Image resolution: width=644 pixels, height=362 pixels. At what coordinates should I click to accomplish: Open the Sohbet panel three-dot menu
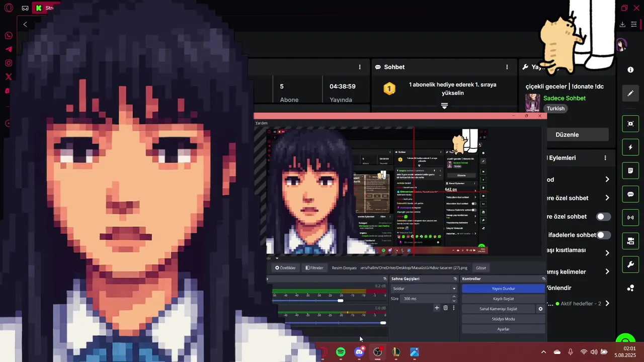tap(507, 67)
